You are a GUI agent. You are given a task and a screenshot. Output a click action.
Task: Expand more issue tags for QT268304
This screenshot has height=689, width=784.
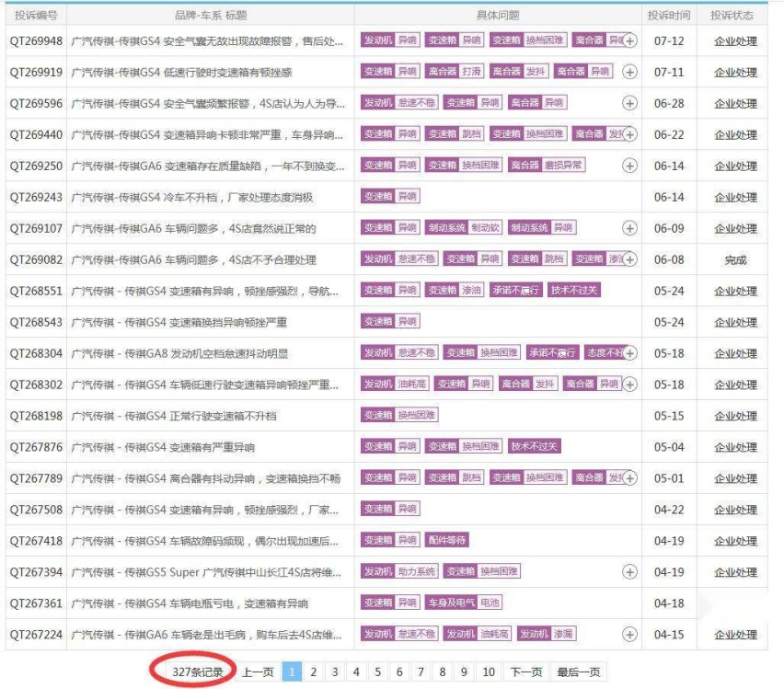629,353
